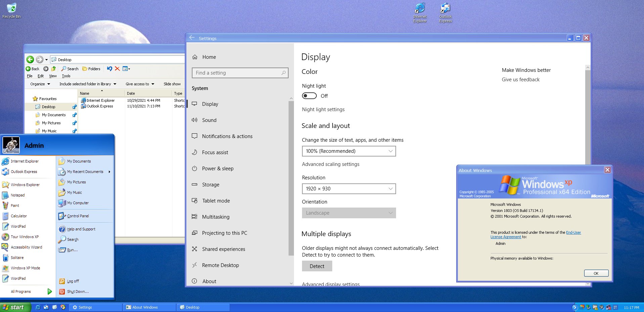Viewport: 644px width, 312px height.
Task: Click the magnifier Search button in Explorer toolbar
Action: pyautogui.click(x=70, y=69)
